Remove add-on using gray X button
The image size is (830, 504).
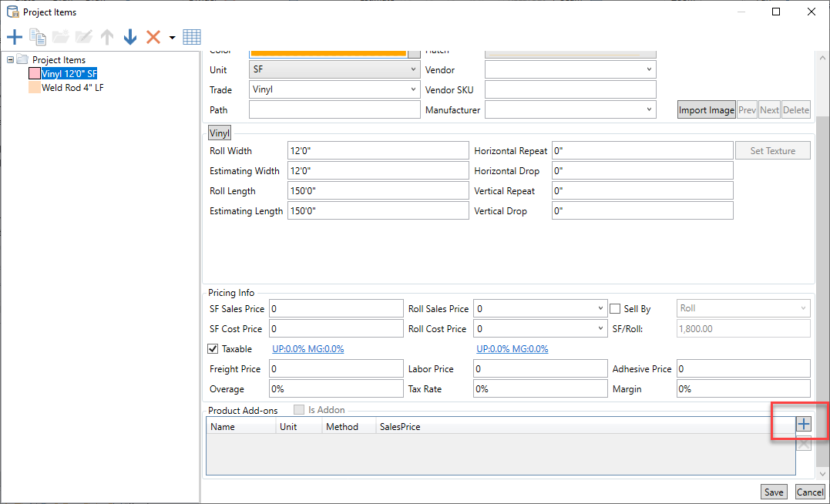coord(804,444)
